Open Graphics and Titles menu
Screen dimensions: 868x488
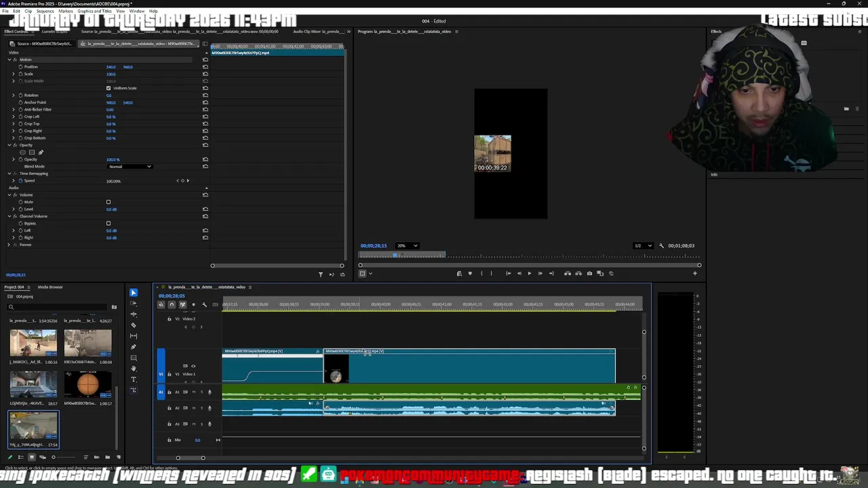click(95, 11)
